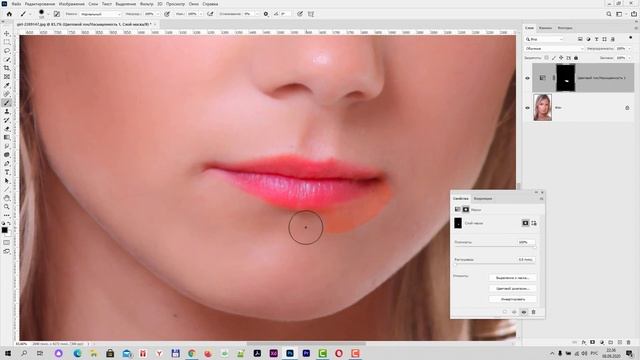Toggle lock image pixels brush icon

coord(554,58)
